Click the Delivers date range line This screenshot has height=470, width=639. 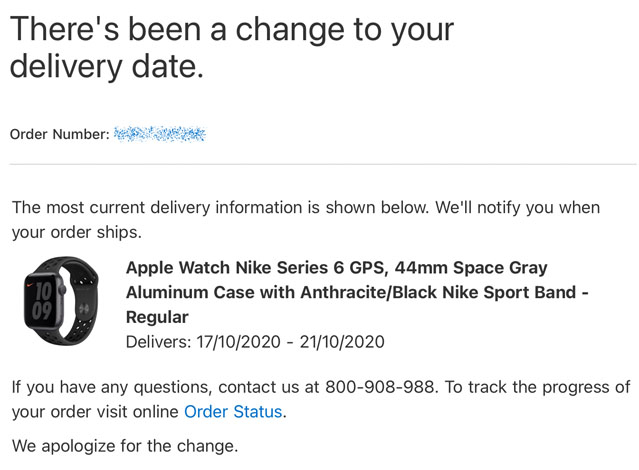255,342
